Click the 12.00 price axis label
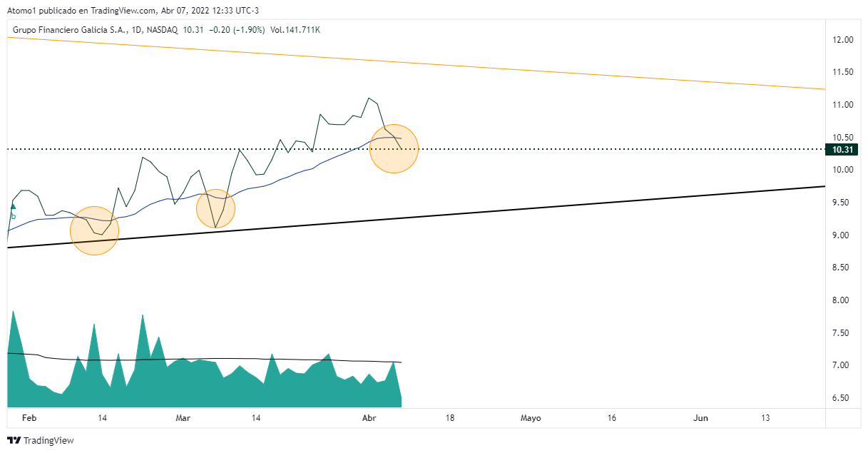 (844, 40)
